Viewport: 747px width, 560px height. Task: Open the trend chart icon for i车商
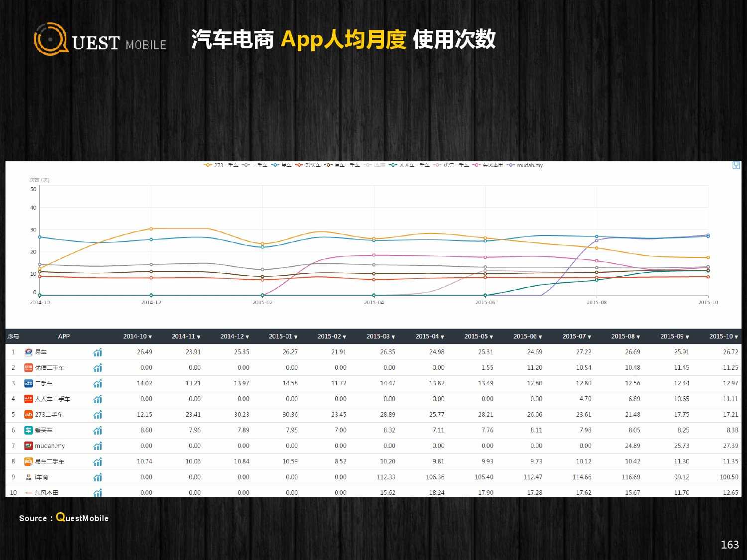coord(98,477)
